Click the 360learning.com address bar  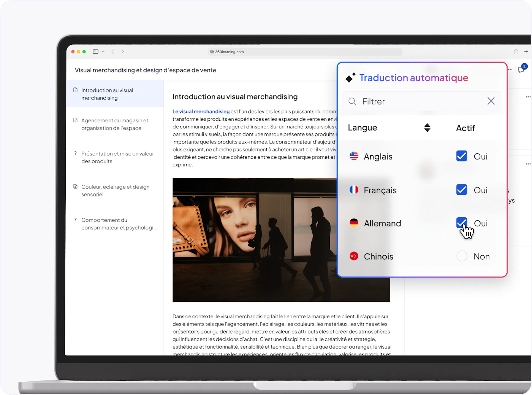click(x=305, y=52)
